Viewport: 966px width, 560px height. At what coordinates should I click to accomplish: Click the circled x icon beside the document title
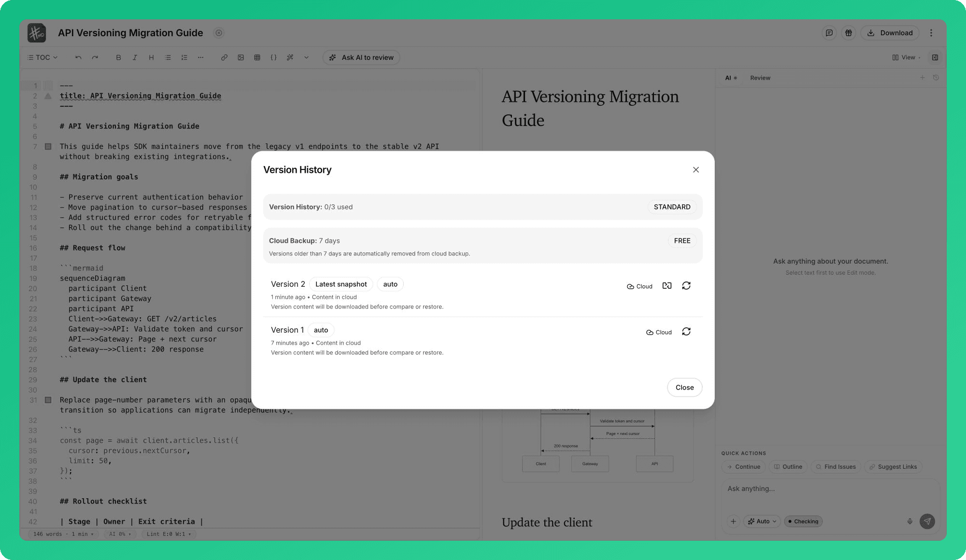pyautogui.click(x=219, y=33)
